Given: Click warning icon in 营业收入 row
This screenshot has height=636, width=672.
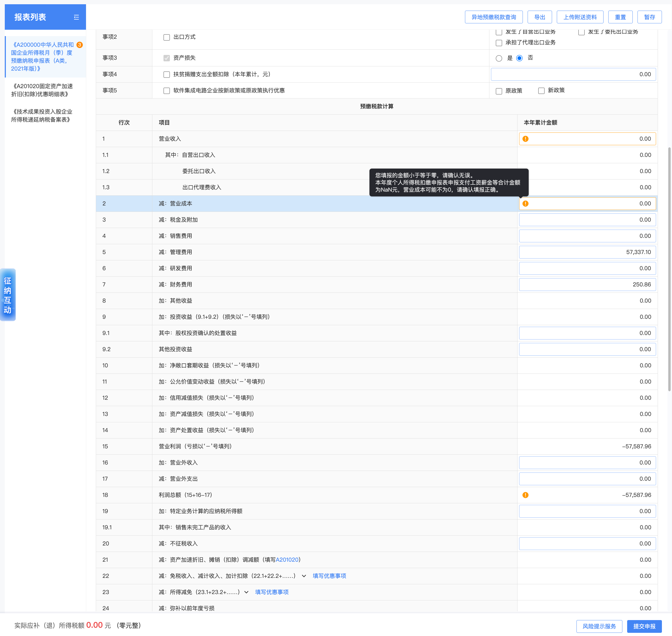Looking at the screenshot, I should tap(525, 139).
